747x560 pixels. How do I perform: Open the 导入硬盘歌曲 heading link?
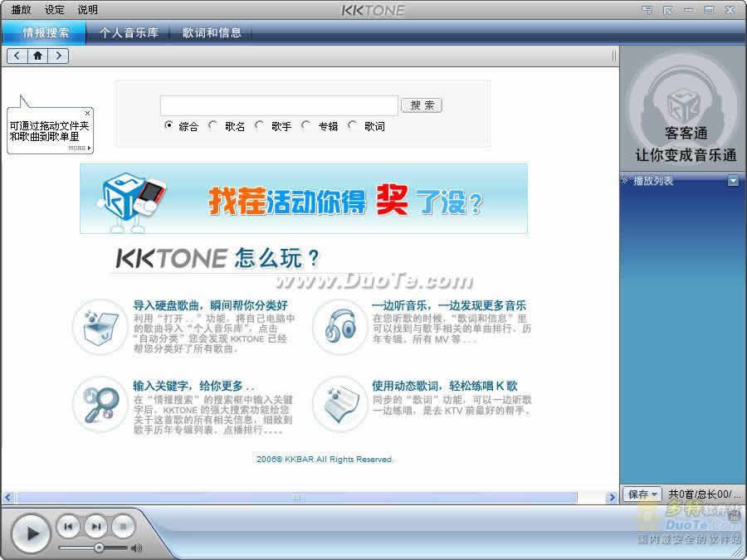210,305
